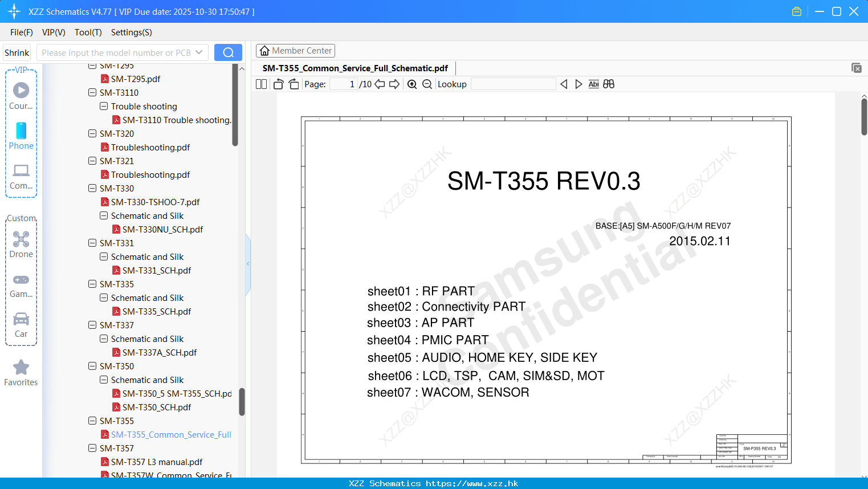Select the Computer category icon
The width and height of the screenshot is (868, 489).
[21, 177]
